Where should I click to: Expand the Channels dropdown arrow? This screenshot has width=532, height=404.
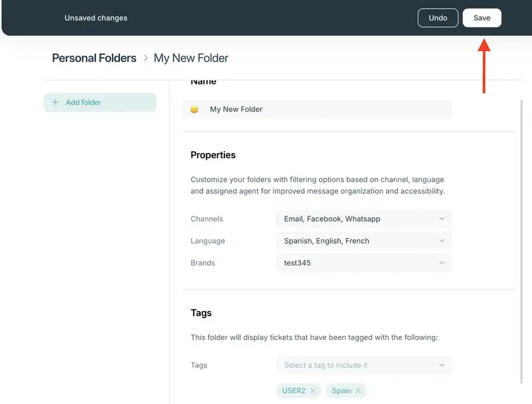coord(442,218)
